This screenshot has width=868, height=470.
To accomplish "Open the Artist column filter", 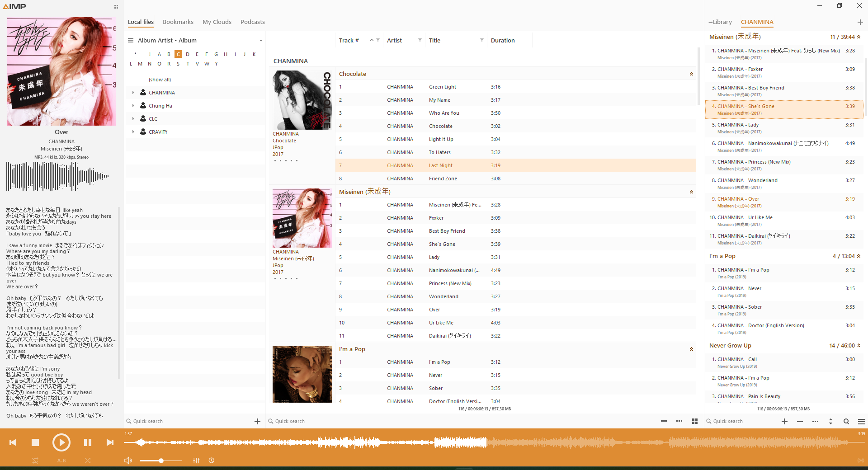I will pyautogui.click(x=420, y=40).
